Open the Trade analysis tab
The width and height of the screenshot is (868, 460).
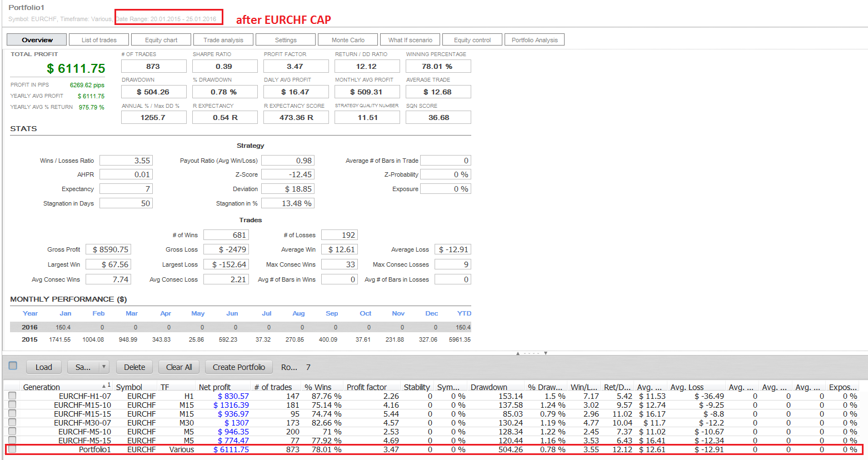[x=223, y=39]
